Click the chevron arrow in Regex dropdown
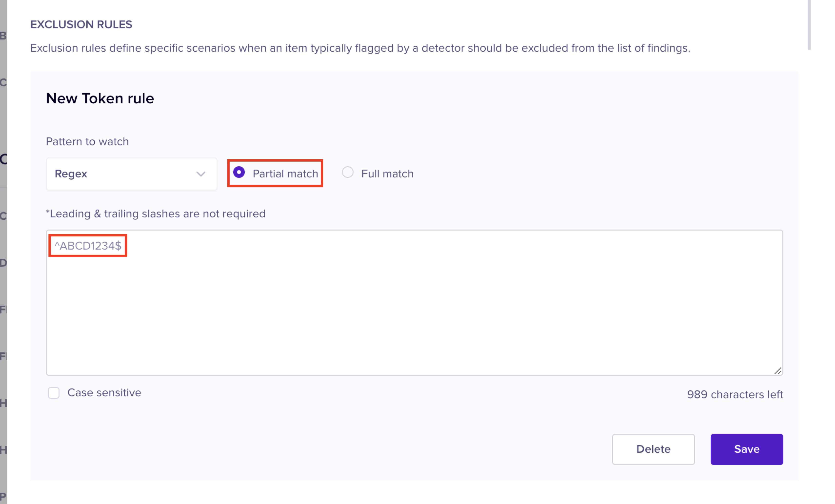Viewport: 835px width, 504px height. pos(201,174)
